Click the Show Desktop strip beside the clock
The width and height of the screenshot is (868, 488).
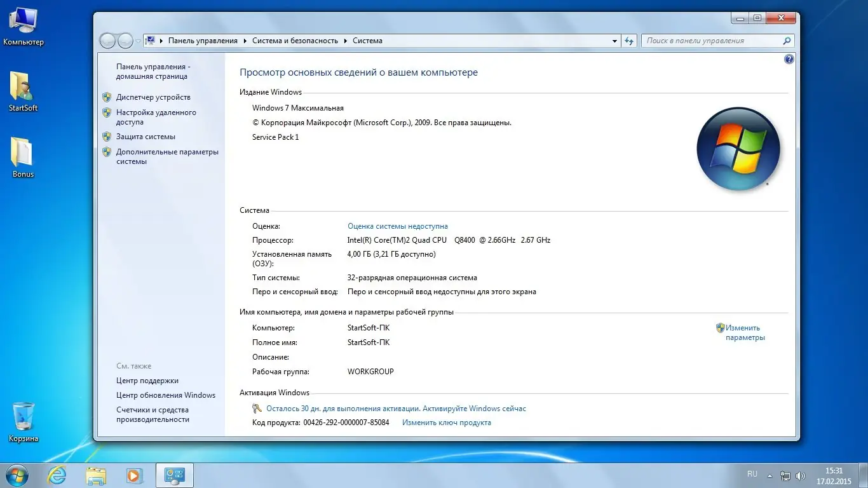coord(864,475)
